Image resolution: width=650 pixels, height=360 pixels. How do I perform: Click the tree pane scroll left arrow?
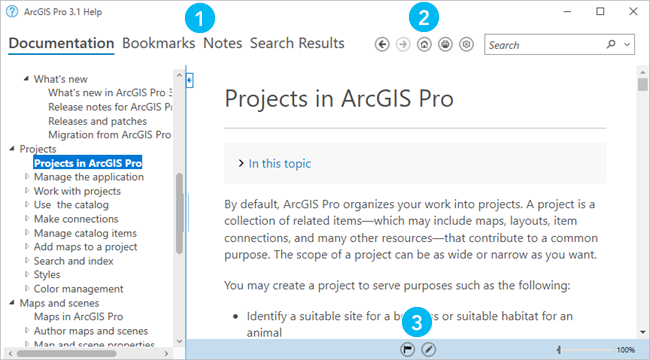(x=10, y=353)
